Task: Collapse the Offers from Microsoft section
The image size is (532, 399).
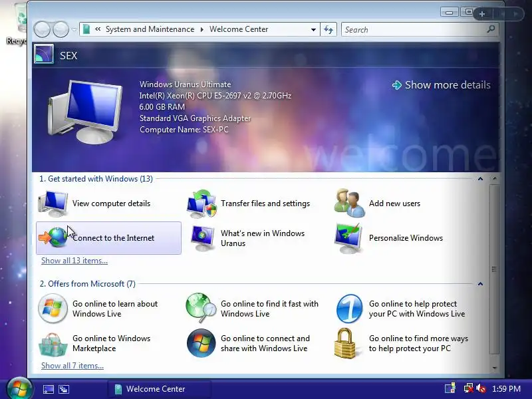Action: point(480,284)
